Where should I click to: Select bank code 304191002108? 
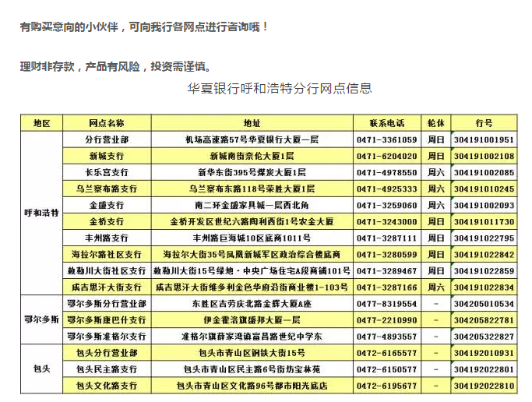pos(484,156)
